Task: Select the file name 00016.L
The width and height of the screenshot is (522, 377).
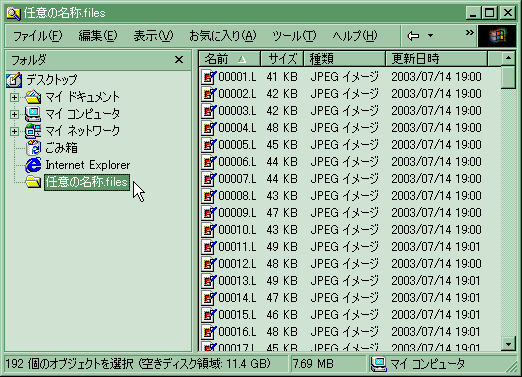Action: (x=237, y=332)
